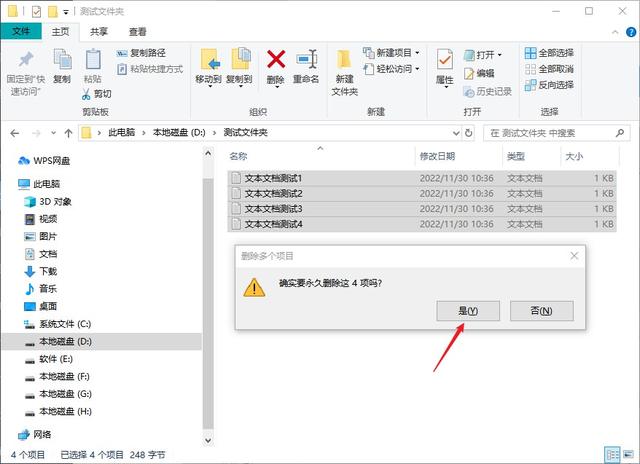This screenshot has width=640, height=464.
Task: Sort by the 修改日期 column header
Action: [437, 156]
